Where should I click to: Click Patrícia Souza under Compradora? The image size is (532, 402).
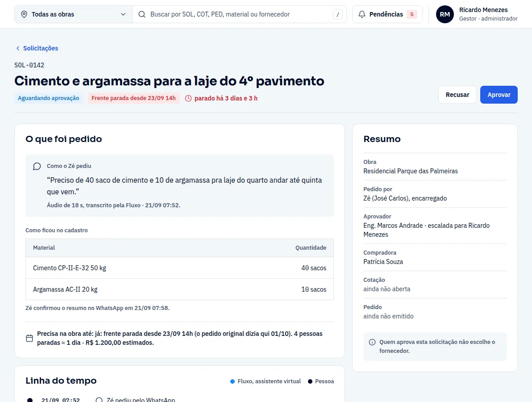[383, 262]
